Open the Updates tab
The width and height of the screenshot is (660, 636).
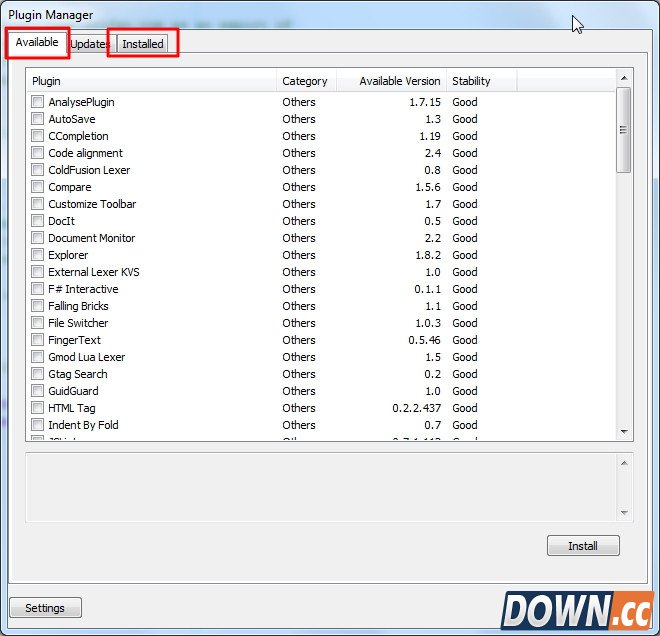coord(89,44)
